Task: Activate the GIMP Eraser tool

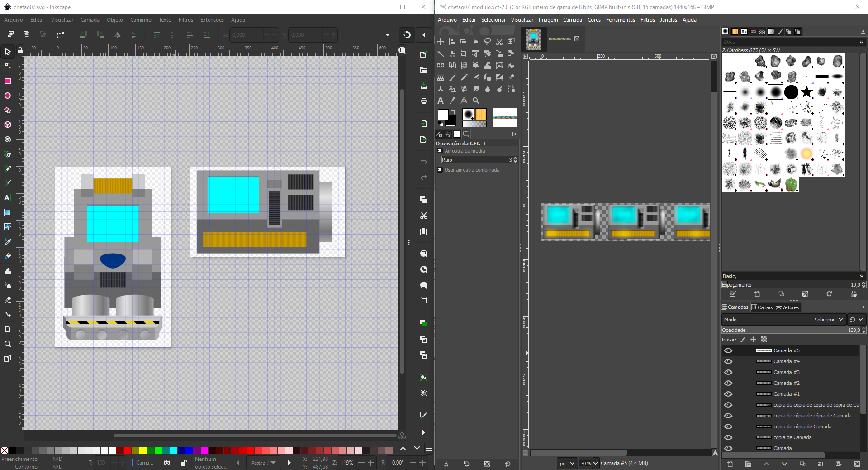Action: pyautogui.click(x=511, y=77)
